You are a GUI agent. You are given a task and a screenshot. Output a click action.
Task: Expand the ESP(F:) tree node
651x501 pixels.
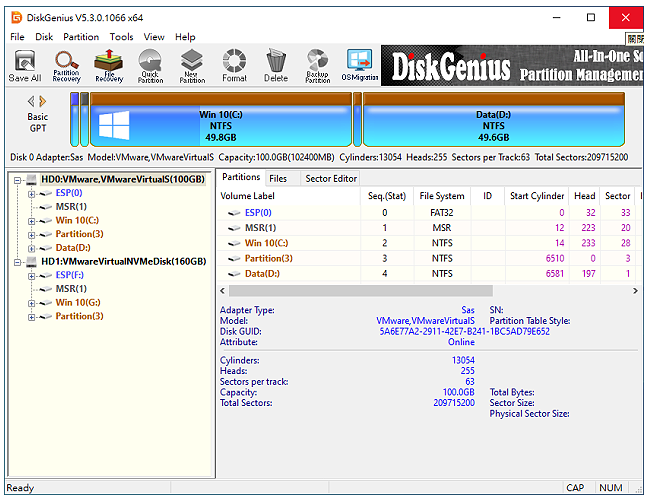31,276
